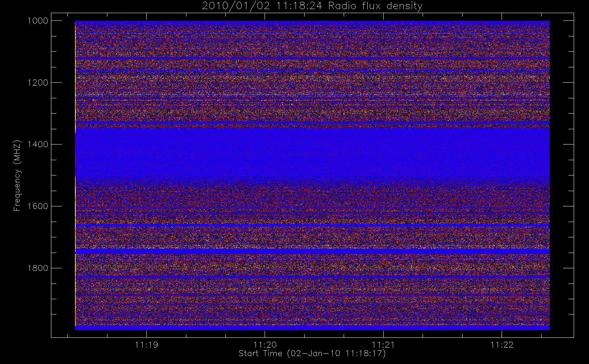Click the "Start Time (02-Jan-10 11:18:17)" axis label
589x364 pixels.
click(312, 353)
